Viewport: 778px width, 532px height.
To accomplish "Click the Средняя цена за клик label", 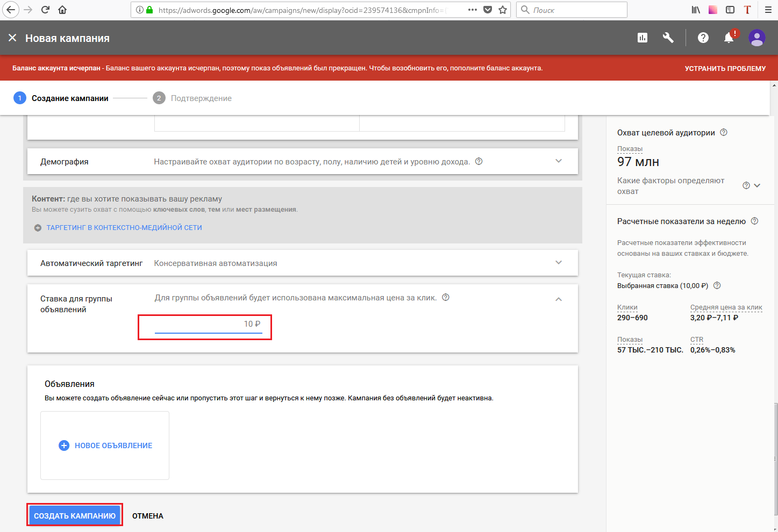I will click(x=726, y=307).
